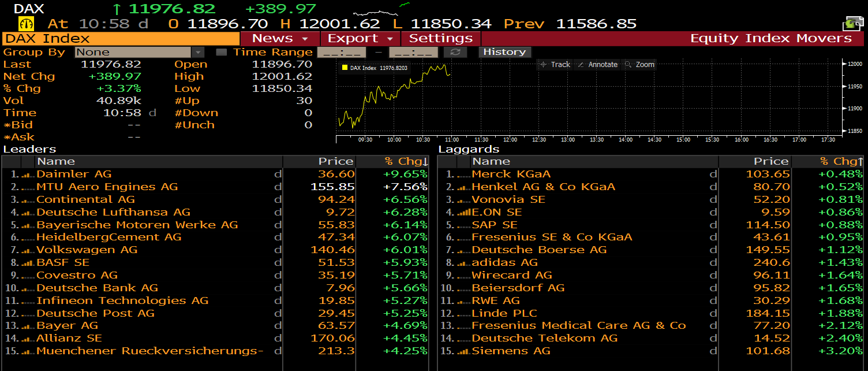Click the yellow clock gauge icon
This screenshot has width=868, height=371.
(x=27, y=24)
